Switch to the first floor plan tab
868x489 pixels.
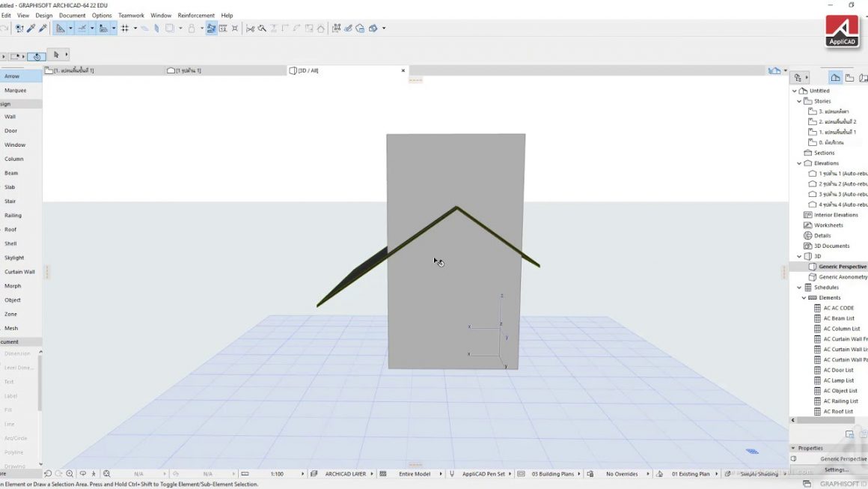pyautogui.click(x=104, y=71)
